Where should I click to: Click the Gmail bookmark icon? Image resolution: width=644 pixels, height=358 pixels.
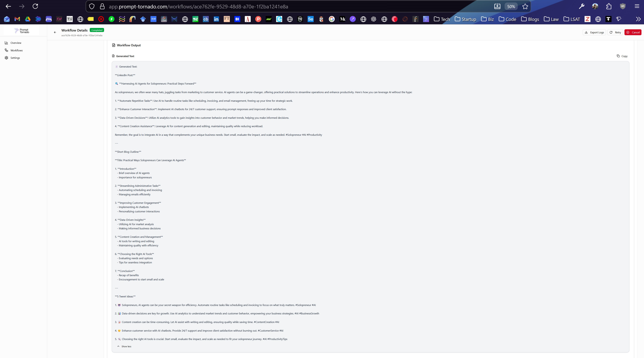click(x=17, y=19)
